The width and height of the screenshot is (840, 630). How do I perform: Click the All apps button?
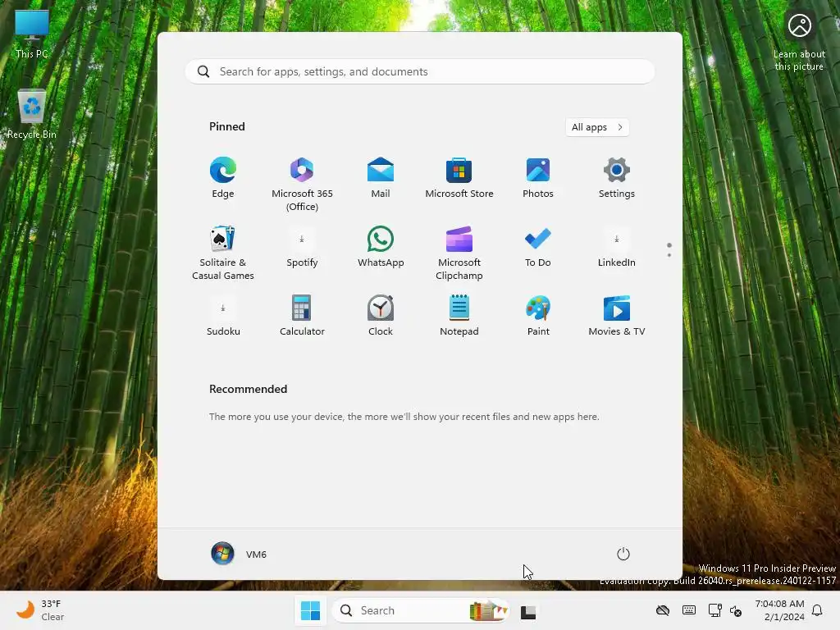(597, 127)
